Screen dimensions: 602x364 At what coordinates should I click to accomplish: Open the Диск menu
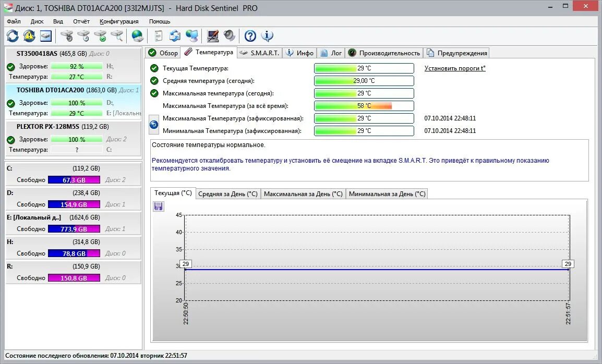tap(37, 21)
